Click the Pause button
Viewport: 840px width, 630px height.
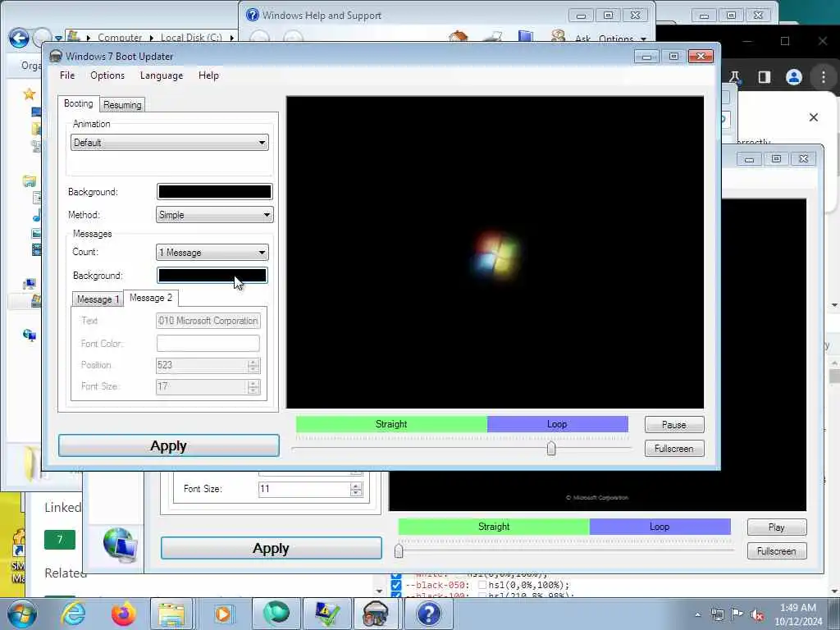tap(674, 425)
